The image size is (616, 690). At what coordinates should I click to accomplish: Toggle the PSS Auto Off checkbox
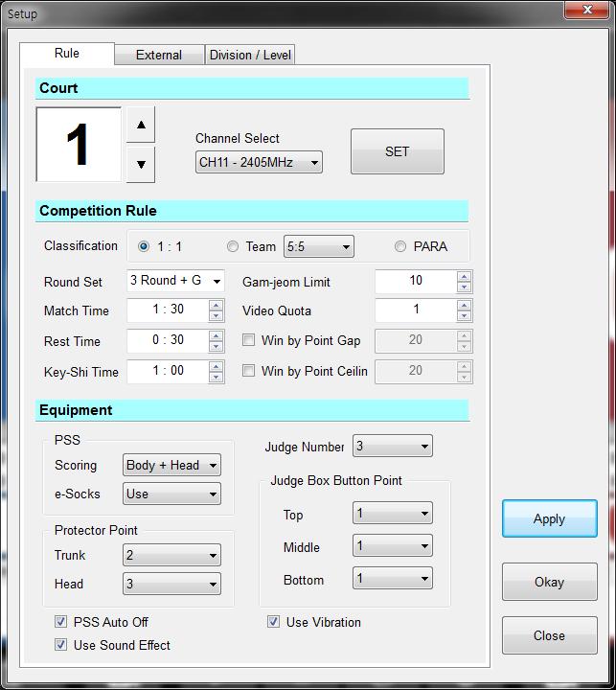click(60, 622)
